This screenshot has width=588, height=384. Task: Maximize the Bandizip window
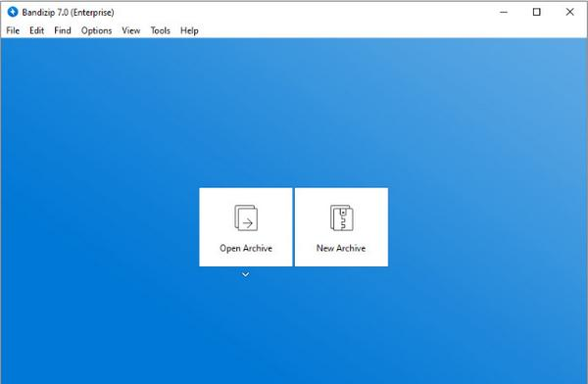(x=537, y=12)
